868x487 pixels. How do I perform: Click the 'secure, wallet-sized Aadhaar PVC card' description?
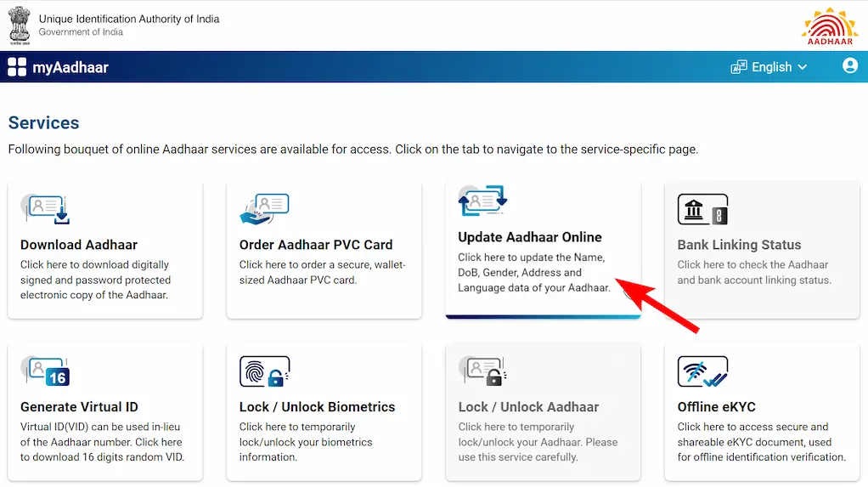pyautogui.click(x=322, y=273)
